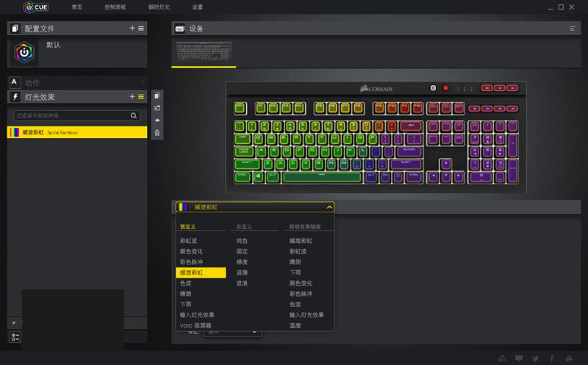Select the 螺旋彩虹 Spiral Rainbow list row
The height and width of the screenshot is (365, 588).
coord(77,132)
